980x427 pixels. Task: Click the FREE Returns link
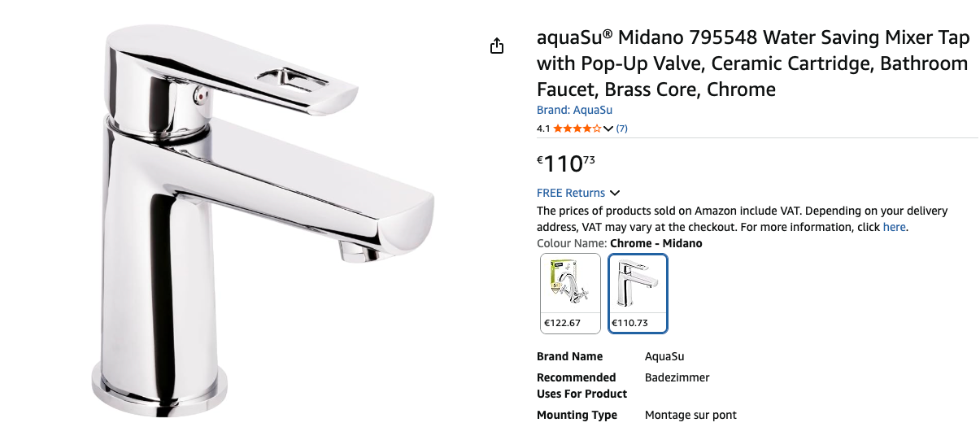tap(571, 193)
